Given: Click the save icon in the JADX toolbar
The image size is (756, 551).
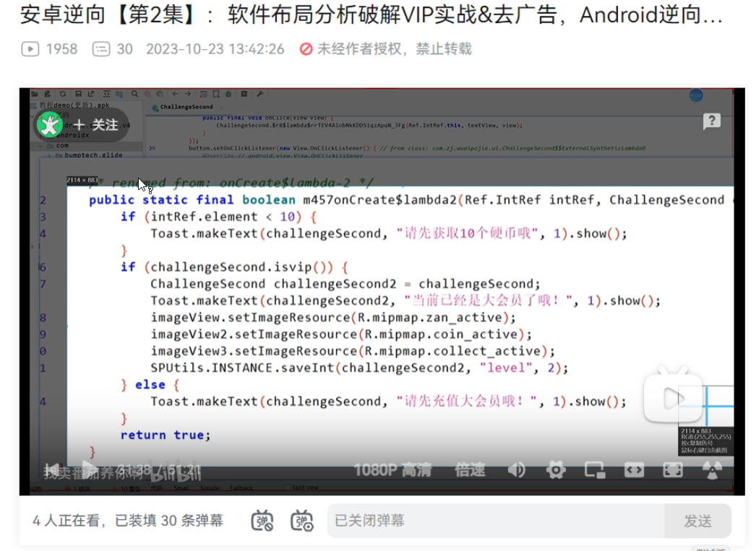Looking at the screenshot, I should [78, 94].
